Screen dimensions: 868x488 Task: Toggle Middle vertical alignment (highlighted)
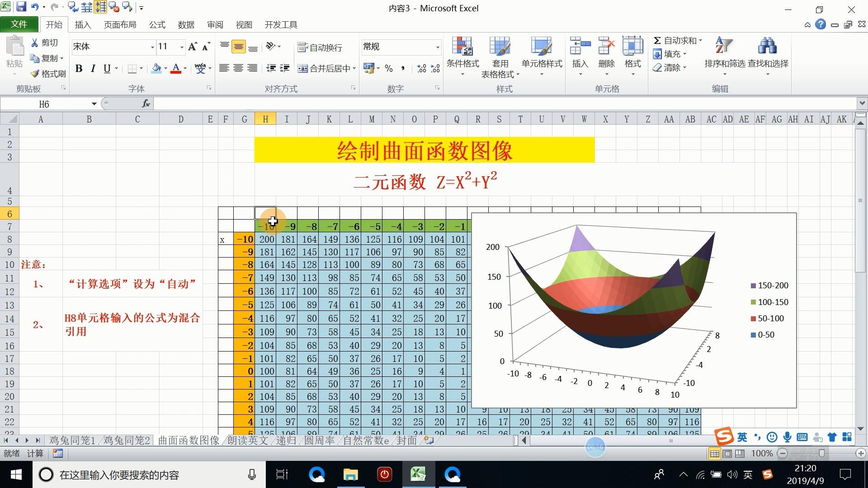pyautogui.click(x=239, y=47)
